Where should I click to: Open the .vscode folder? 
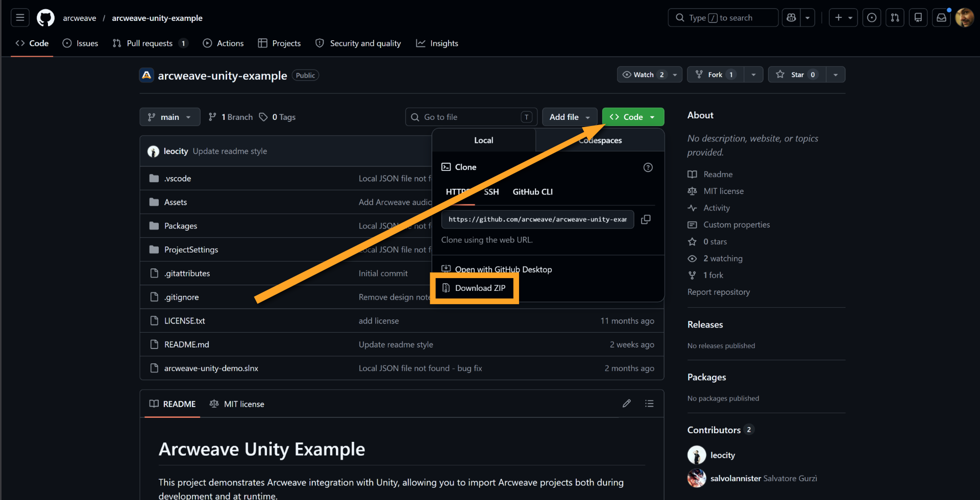pyautogui.click(x=178, y=179)
